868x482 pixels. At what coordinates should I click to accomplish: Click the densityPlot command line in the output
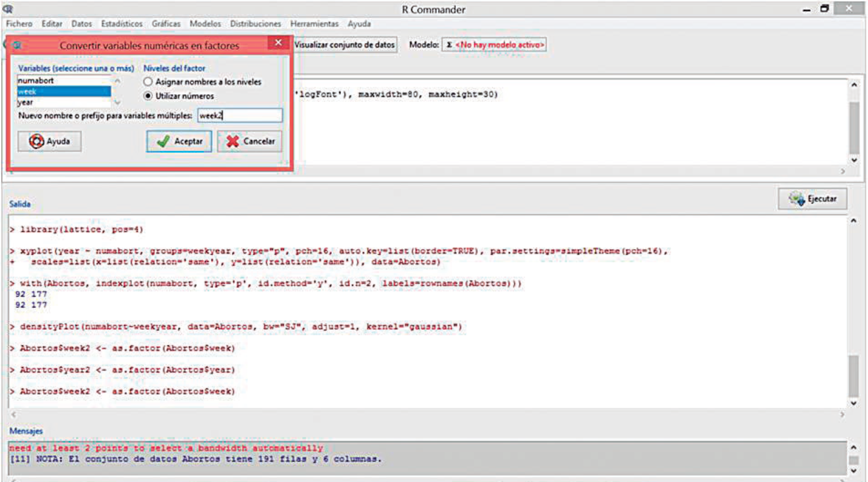click(x=236, y=327)
